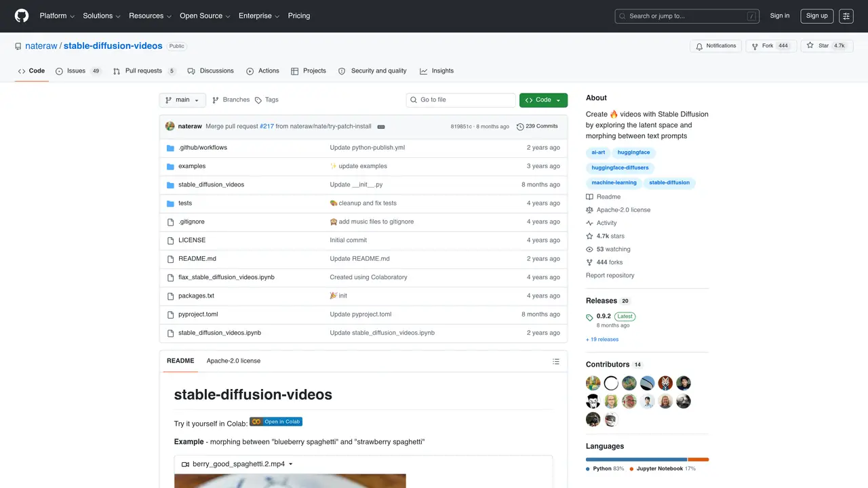Open the command palette icon in the header
The image size is (868, 488).
coord(846,16)
